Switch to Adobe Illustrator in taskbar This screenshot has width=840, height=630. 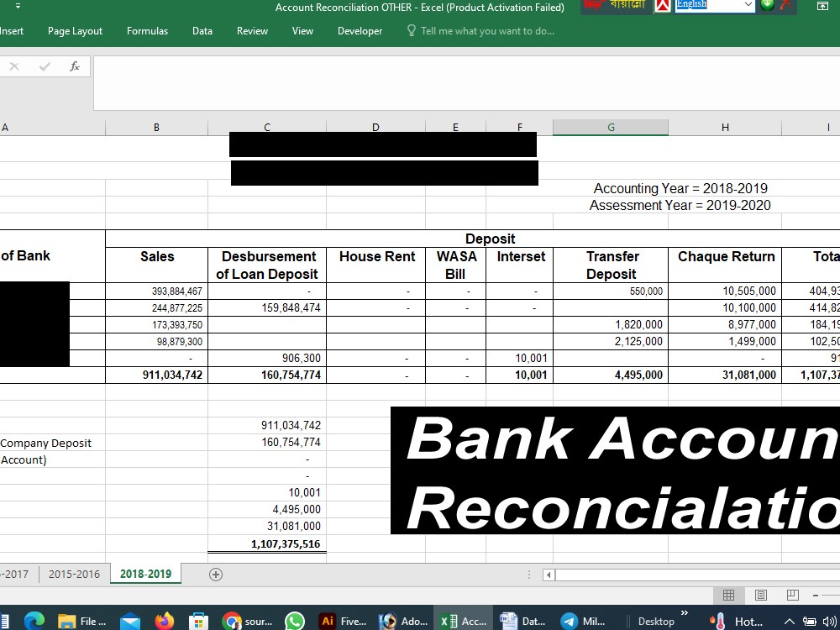coord(344,622)
